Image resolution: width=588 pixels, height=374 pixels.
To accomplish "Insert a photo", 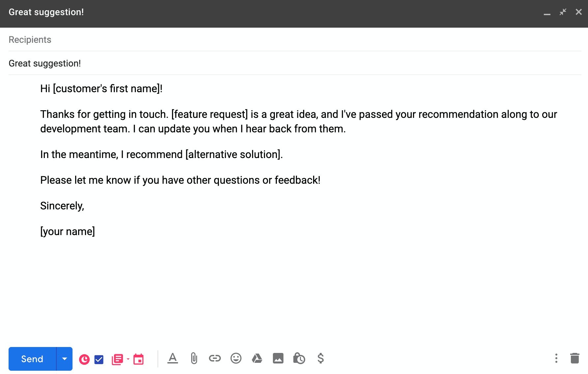I will pyautogui.click(x=278, y=358).
